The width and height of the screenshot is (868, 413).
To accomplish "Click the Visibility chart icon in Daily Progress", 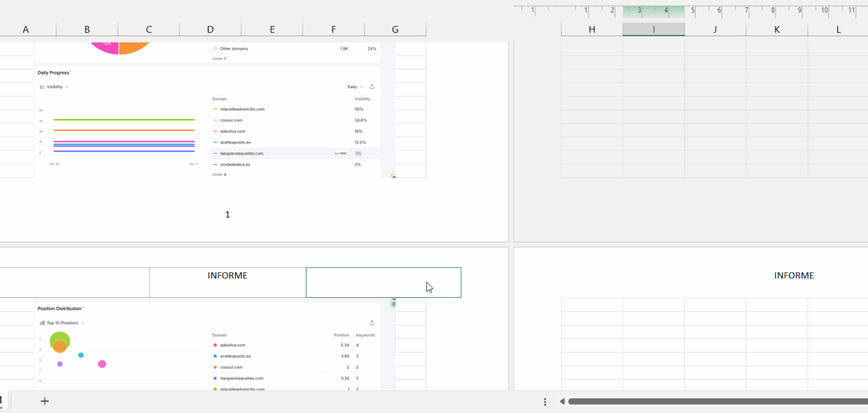I will (42, 87).
